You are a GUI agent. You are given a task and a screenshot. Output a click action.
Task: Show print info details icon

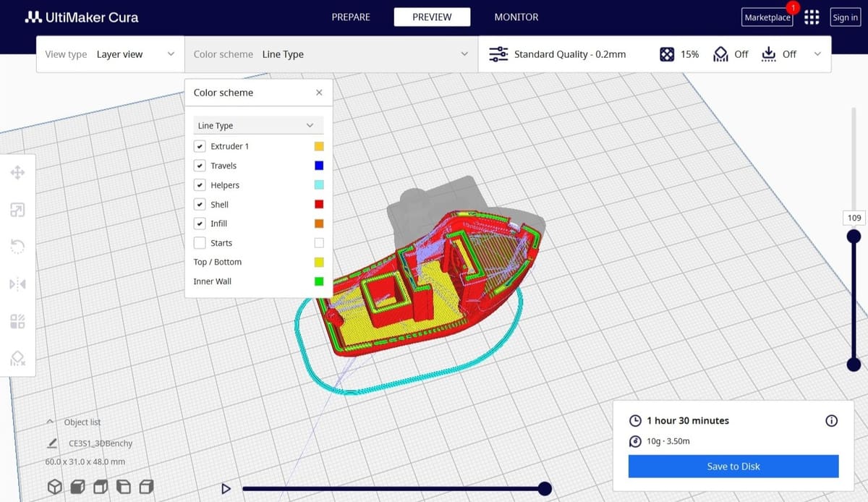pyautogui.click(x=831, y=420)
